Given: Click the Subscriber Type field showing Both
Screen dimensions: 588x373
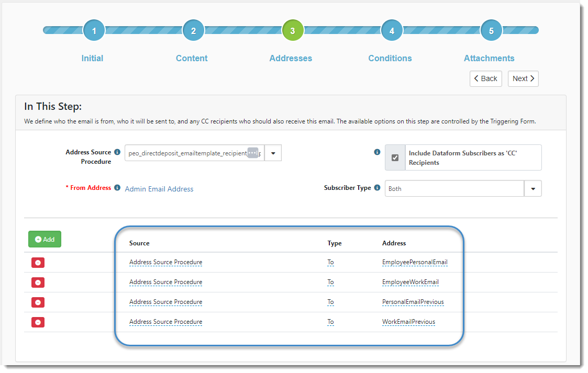Looking at the screenshot, I should coord(454,188).
